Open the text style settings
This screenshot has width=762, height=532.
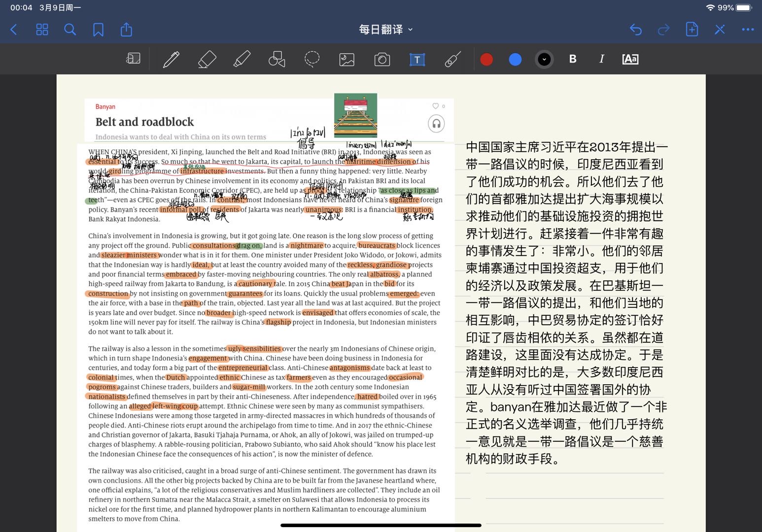coord(630,59)
